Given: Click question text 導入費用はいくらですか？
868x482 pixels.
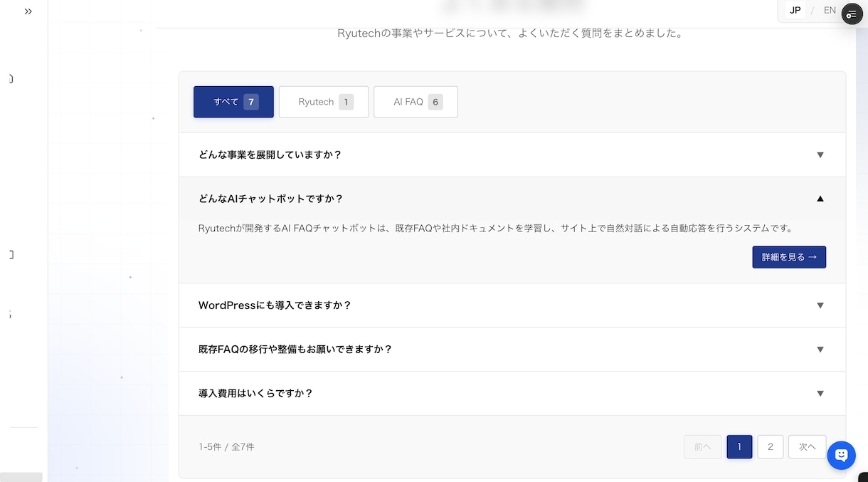Looking at the screenshot, I should 256,394.
